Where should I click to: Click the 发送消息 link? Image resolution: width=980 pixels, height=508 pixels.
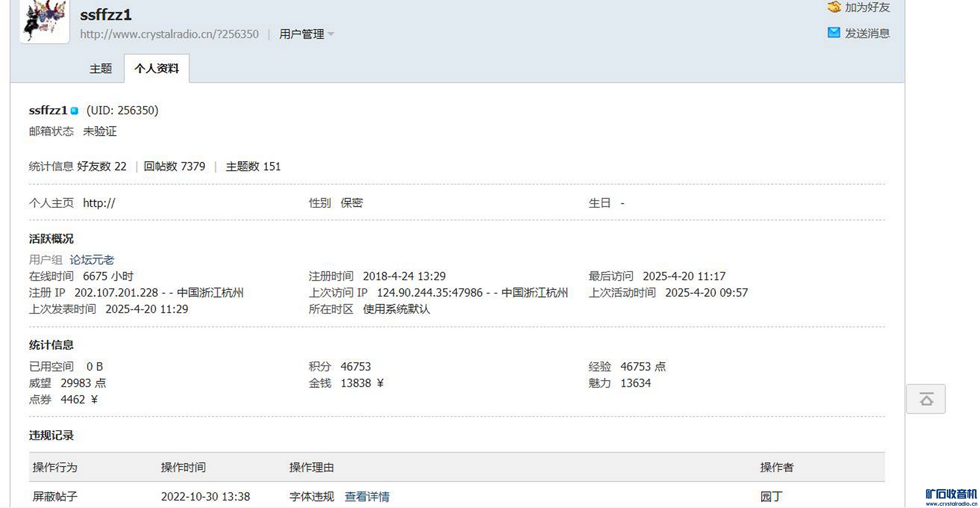[867, 34]
